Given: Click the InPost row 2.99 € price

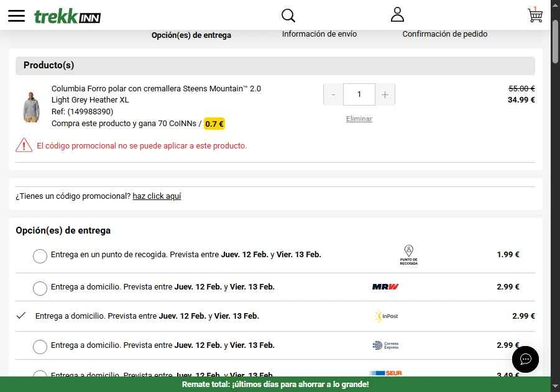Looking at the screenshot, I should 523,316.
